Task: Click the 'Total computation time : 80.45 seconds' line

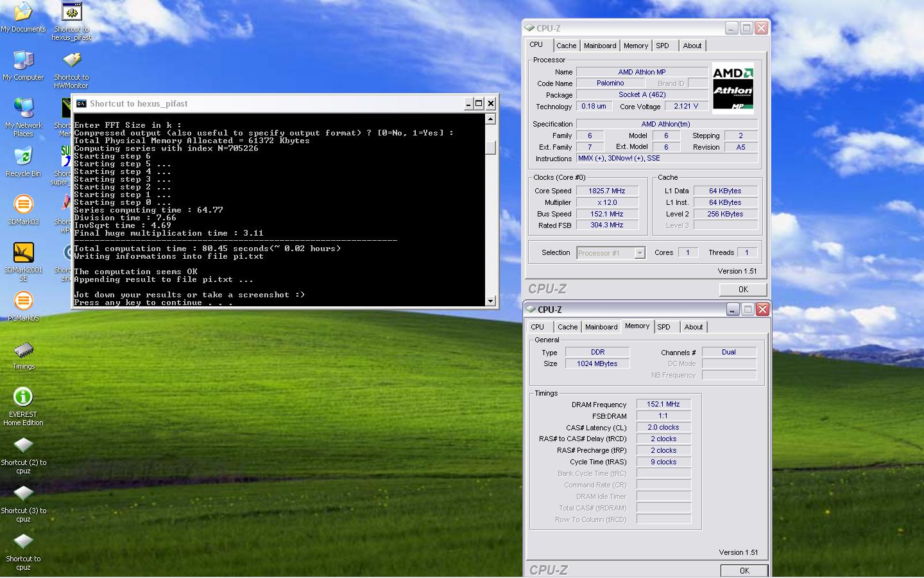Action: [207, 249]
